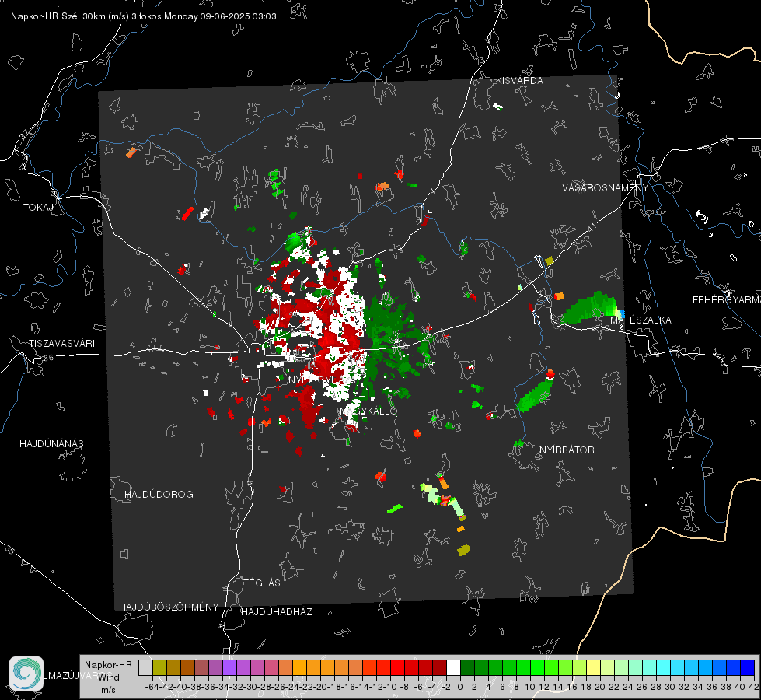Click the NAGYKÁLLÓ town label
This screenshot has height=700, width=761.
(x=369, y=411)
